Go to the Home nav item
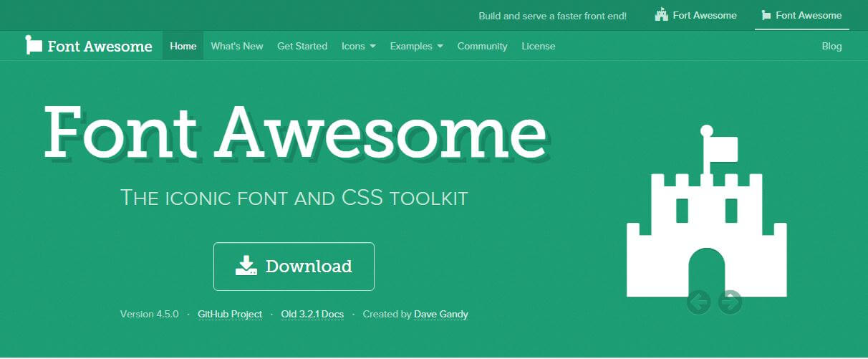 tap(183, 46)
